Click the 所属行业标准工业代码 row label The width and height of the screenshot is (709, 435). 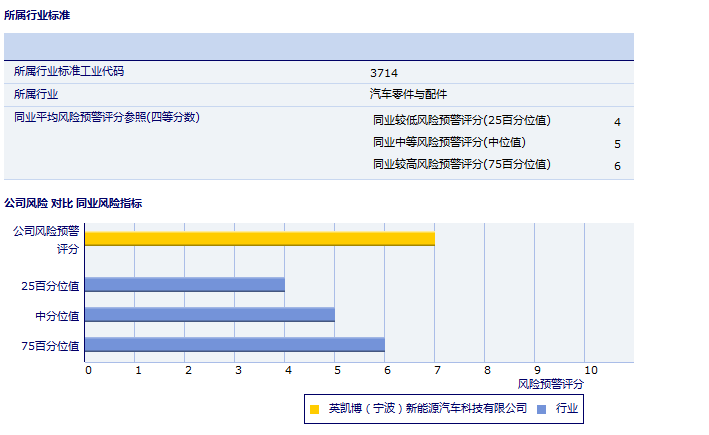click(69, 72)
